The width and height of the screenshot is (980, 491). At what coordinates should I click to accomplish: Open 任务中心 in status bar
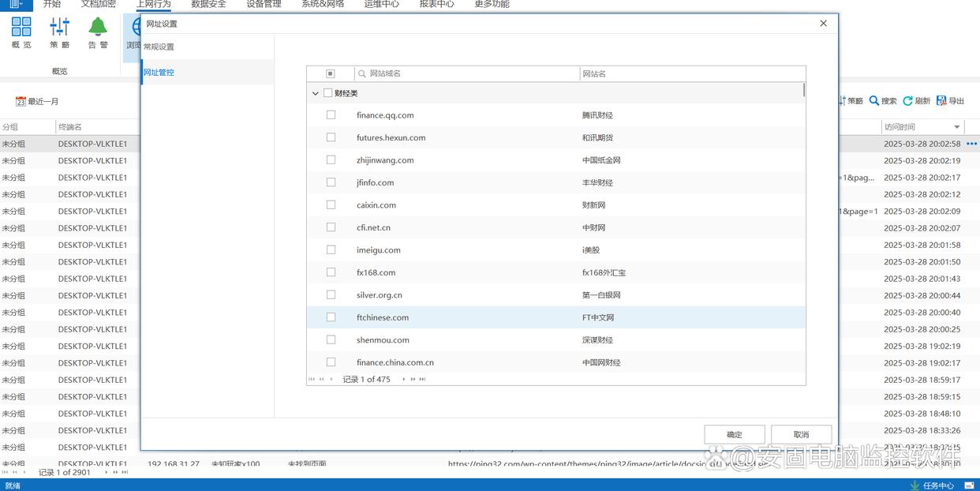click(915, 485)
